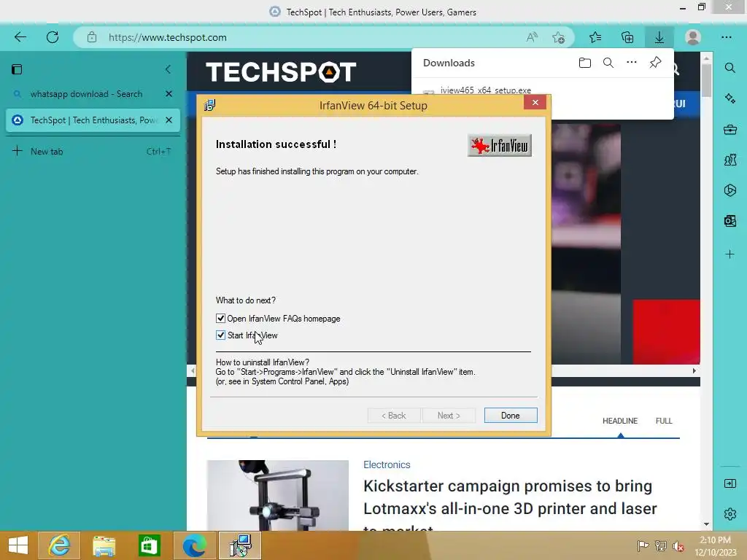Image resolution: width=747 pixels, height=560 pixels.
Task: Search downloads using magnifier icon
Action: click(x=608, y=63)
